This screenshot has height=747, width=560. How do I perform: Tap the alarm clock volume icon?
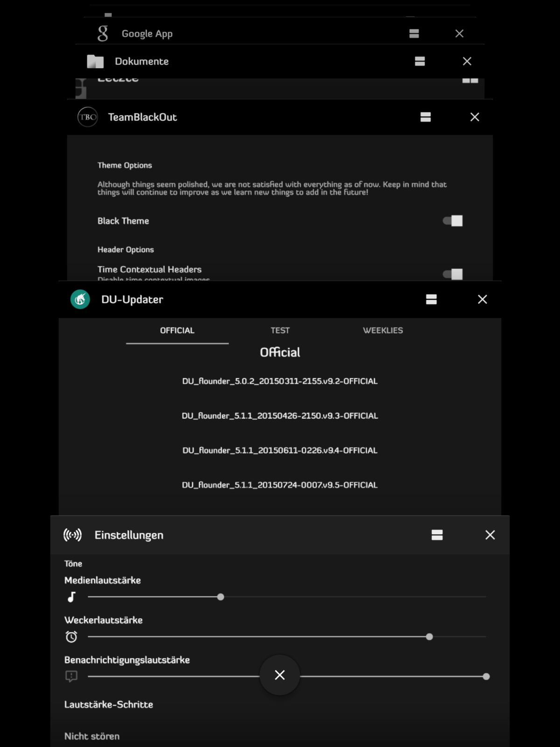pyautogui.click(x=71, y=637)
